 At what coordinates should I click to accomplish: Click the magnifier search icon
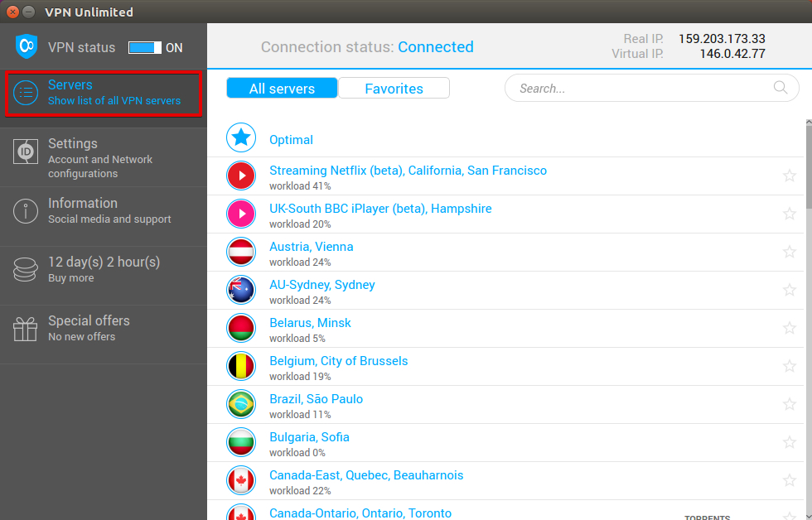pos(781,88)
